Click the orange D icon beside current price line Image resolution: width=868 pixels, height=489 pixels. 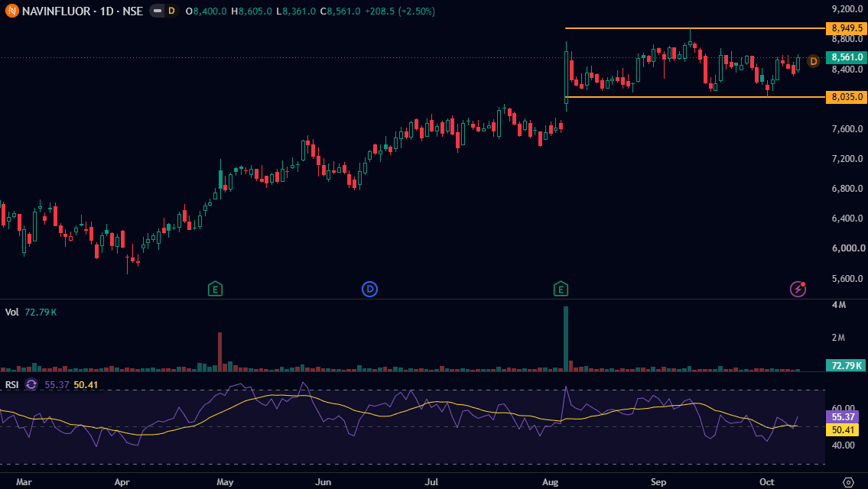[x=813, y=61]
